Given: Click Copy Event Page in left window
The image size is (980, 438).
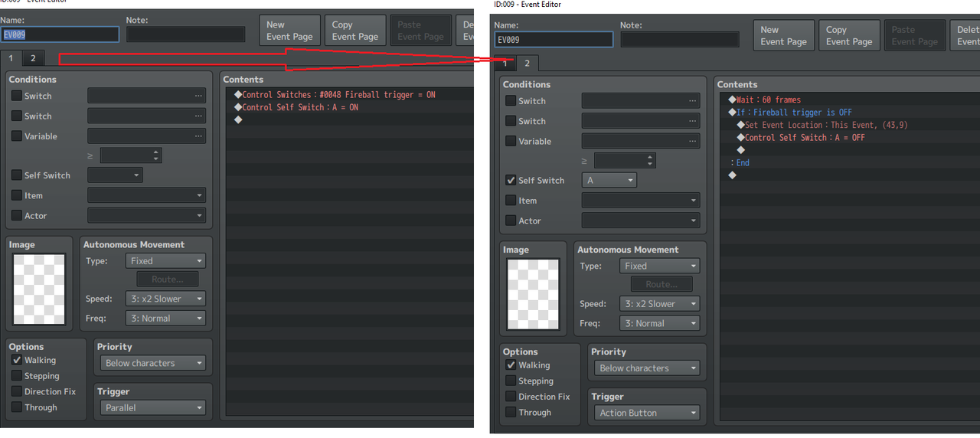Looking at the screenshot, I should click(355, 31).
